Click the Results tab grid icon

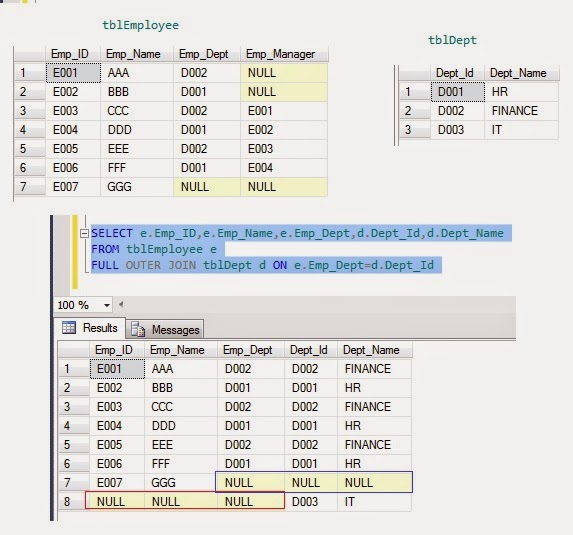69,327
